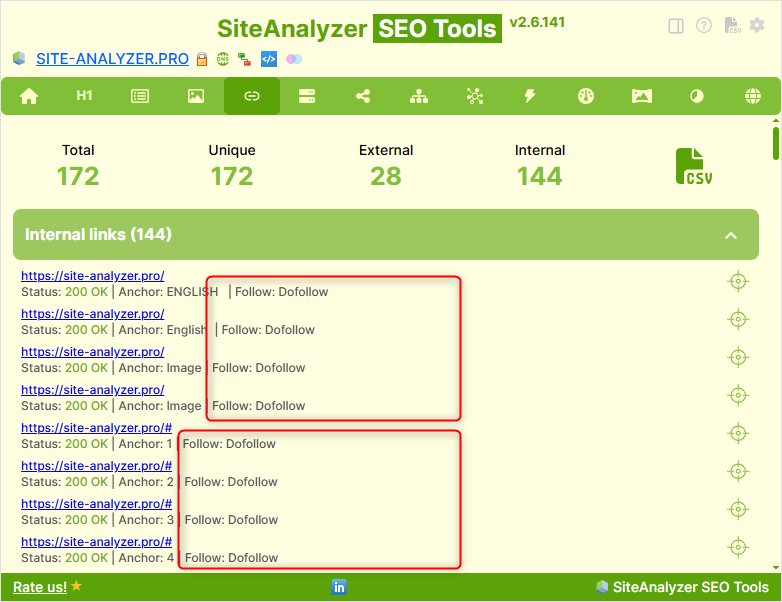
Task: Open the sitemap hierarchy tab icon
Action: (x=418, y=96)
